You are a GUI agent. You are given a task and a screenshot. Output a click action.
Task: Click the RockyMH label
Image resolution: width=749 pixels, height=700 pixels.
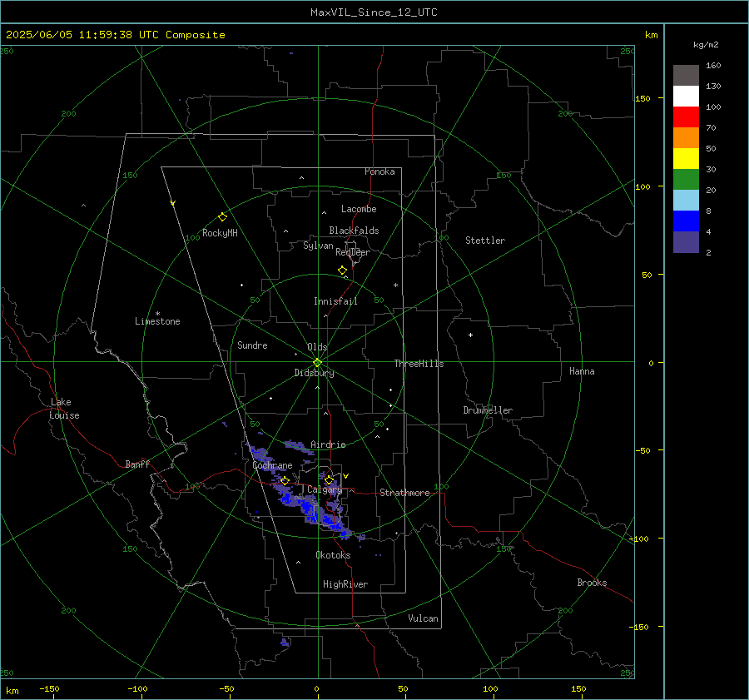[220, 233]
